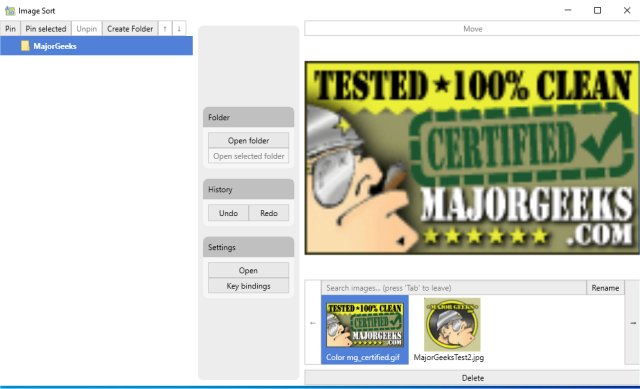
Task: Click the Pin button
Action: [10, 29]
